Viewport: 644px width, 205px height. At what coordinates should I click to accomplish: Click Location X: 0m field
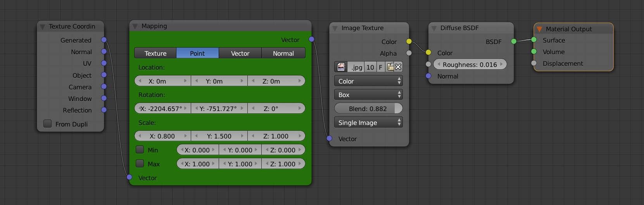tap(162, 81)
